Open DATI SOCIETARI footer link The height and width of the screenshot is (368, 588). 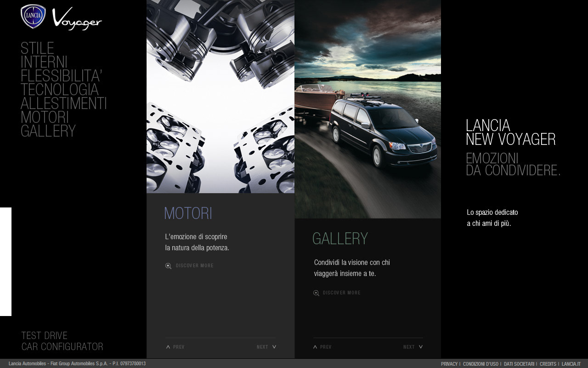[x=519, y=364]
